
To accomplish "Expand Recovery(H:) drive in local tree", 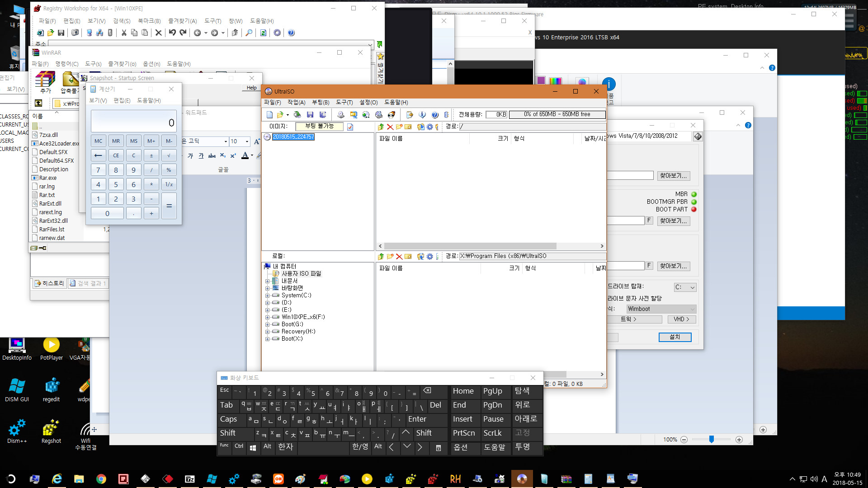I will 267,332.
